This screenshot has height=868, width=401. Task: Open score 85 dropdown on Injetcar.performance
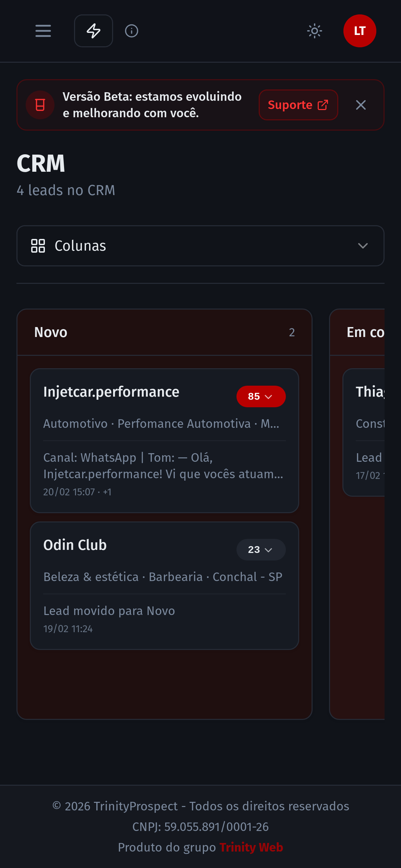(x=261, y=397)
